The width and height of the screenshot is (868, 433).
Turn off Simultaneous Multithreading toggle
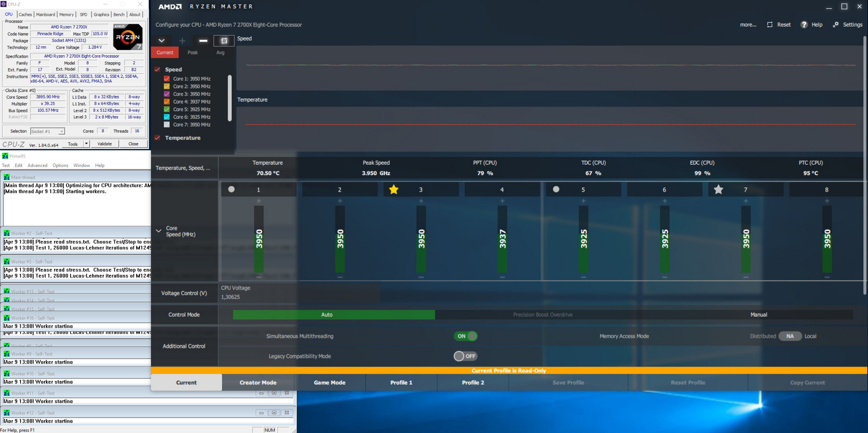coord(466,336)
